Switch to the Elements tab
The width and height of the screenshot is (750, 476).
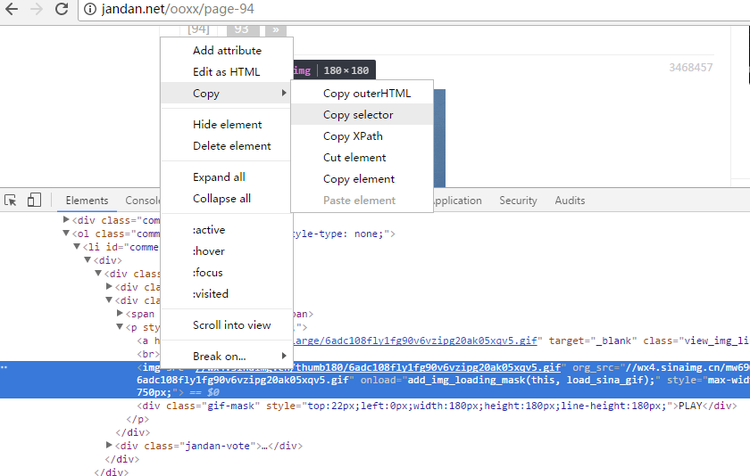pyautogui.click(x=87, y=200)
